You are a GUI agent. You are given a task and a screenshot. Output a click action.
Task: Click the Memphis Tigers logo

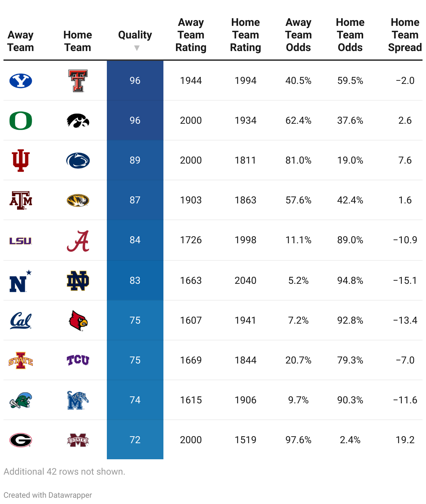78,400
